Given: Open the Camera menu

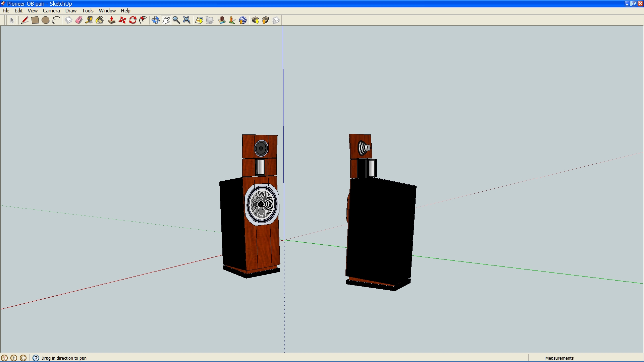Looking at the screenshot, I should pos(51,11).
